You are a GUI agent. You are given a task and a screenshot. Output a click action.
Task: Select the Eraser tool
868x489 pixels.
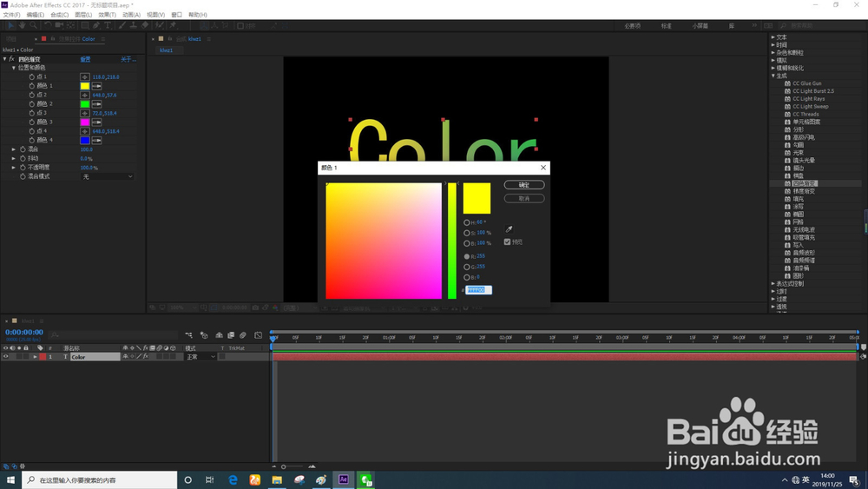click(x=145, y=25)
